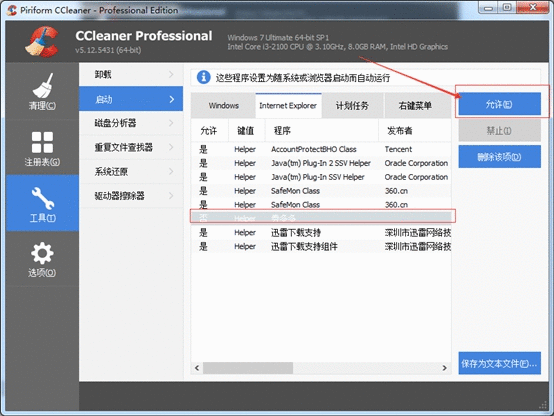Close the CCleaner window

[x=533, y=7]
